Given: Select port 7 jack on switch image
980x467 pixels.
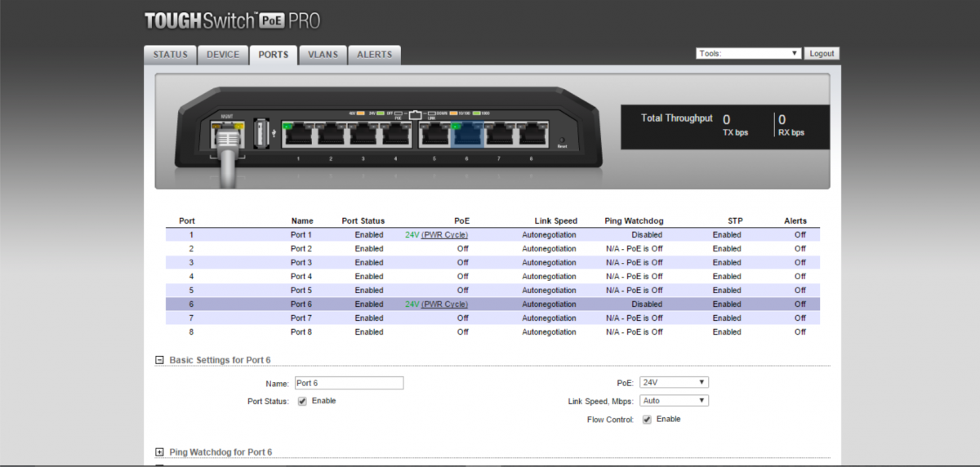Looking at the screenshot, I should (500, 133).
